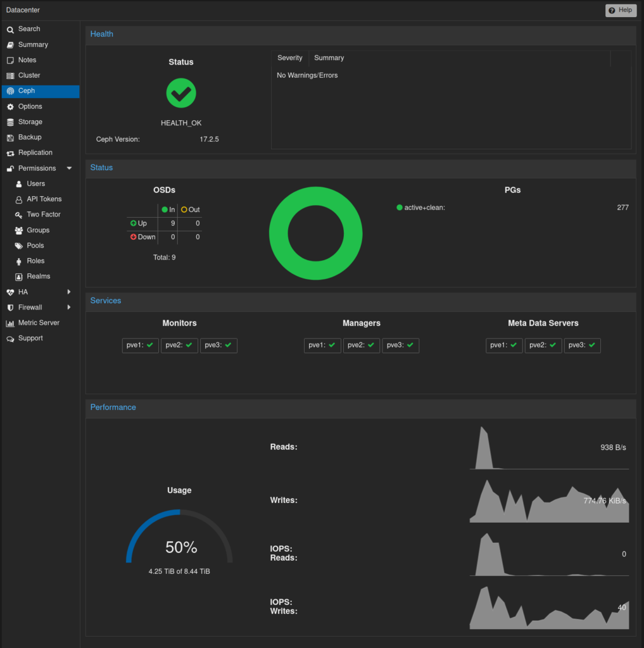The height and width of the screenshot is (648, 644).
Task: Click the HA heartbeat icon
Action: (10, 292)
